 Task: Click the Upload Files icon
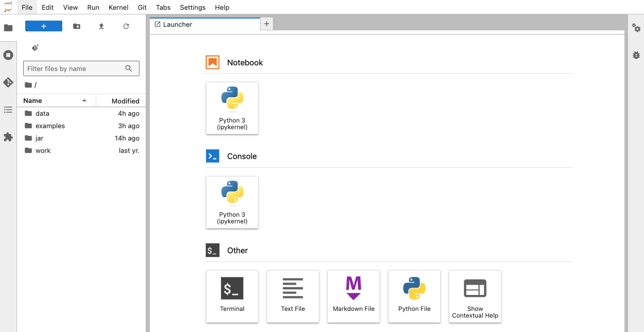click(101, 26)
